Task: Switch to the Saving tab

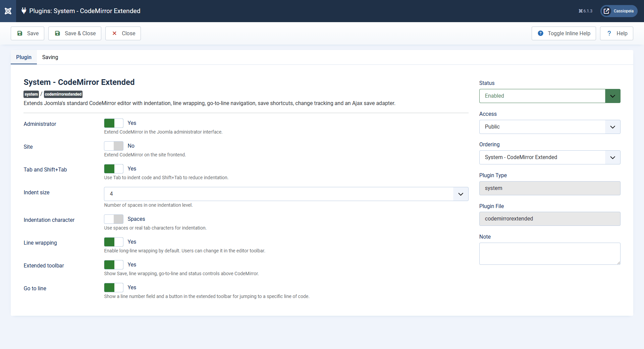Action: point(50,57)
